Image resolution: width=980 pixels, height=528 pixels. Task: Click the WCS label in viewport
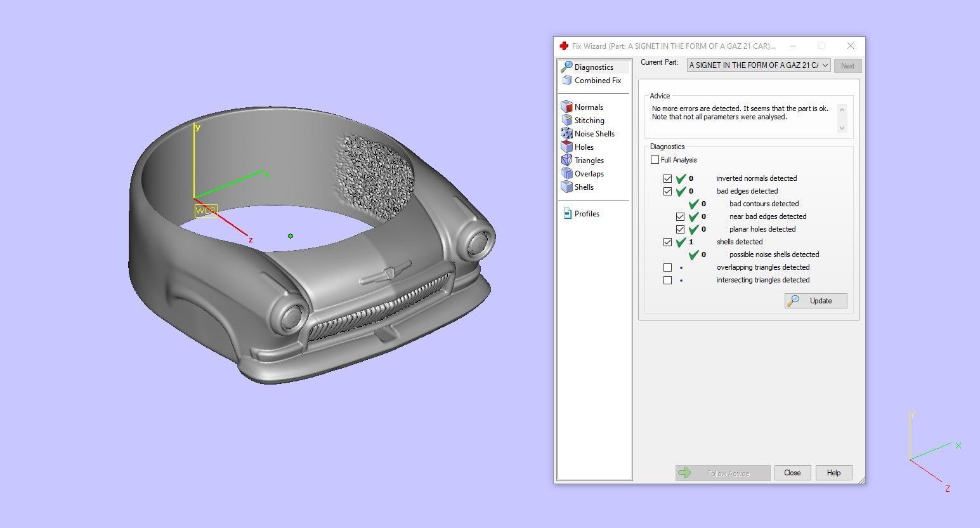point(206,211)
